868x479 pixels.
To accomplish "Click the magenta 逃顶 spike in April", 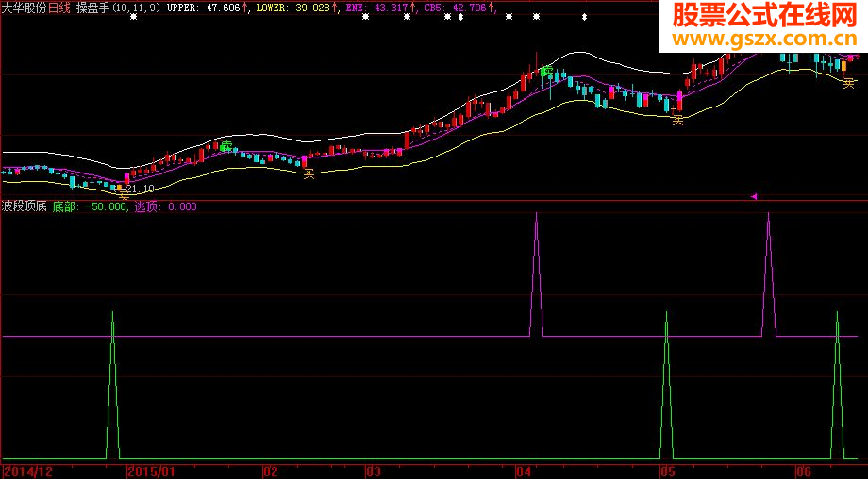I will [537, 273].
